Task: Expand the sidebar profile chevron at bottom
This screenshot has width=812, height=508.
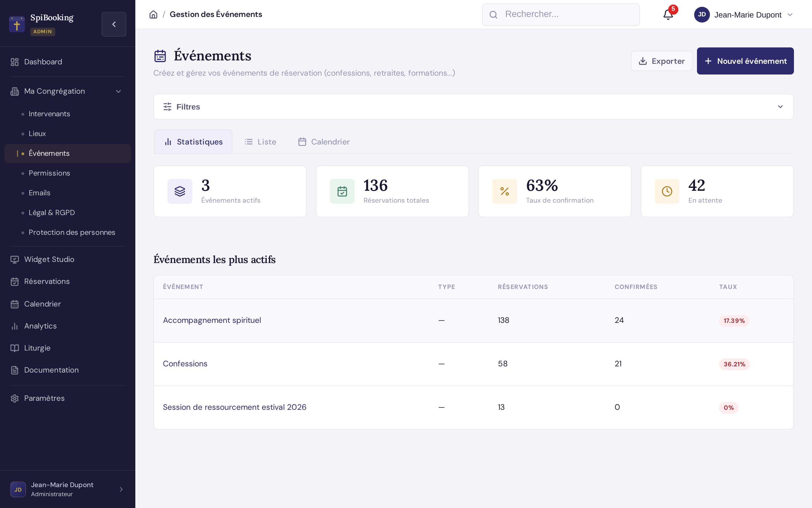Action: click(122, 490)
